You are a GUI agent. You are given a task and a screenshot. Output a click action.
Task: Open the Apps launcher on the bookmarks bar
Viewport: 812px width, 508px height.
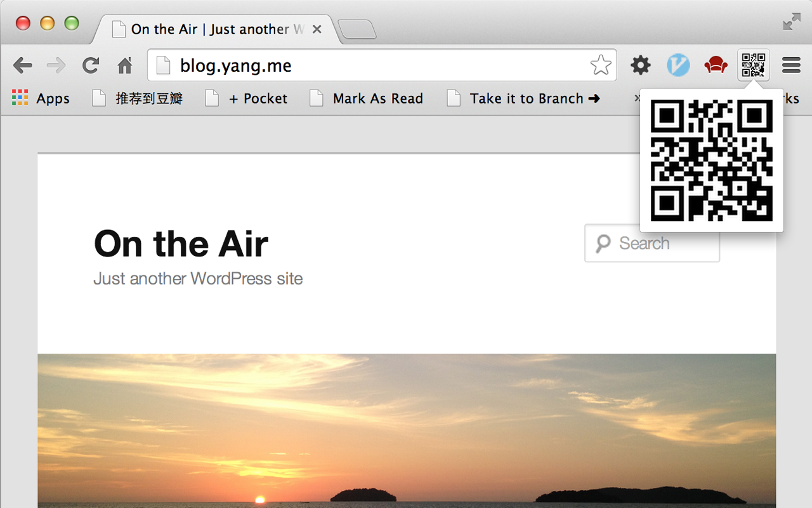(40, 98)
